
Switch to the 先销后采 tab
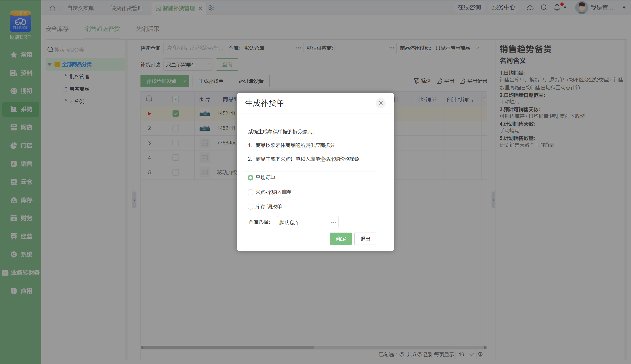(x=148, y=29)
